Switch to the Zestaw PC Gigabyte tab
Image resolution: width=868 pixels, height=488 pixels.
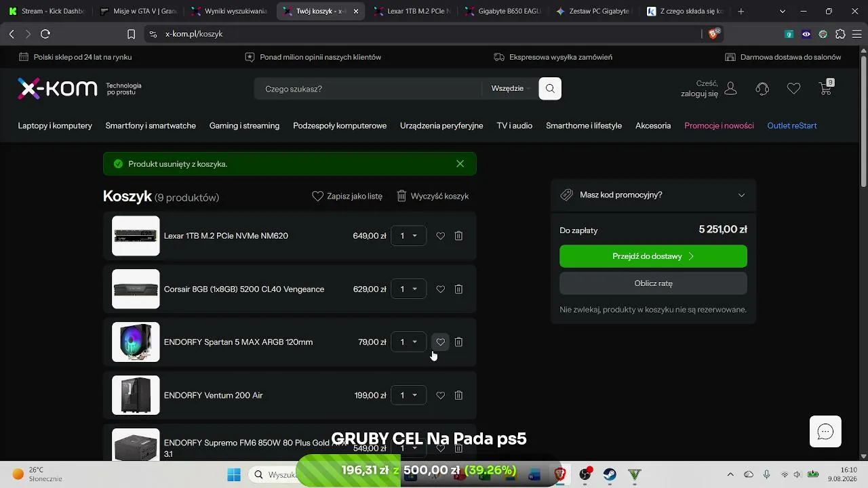coord(595,12)
